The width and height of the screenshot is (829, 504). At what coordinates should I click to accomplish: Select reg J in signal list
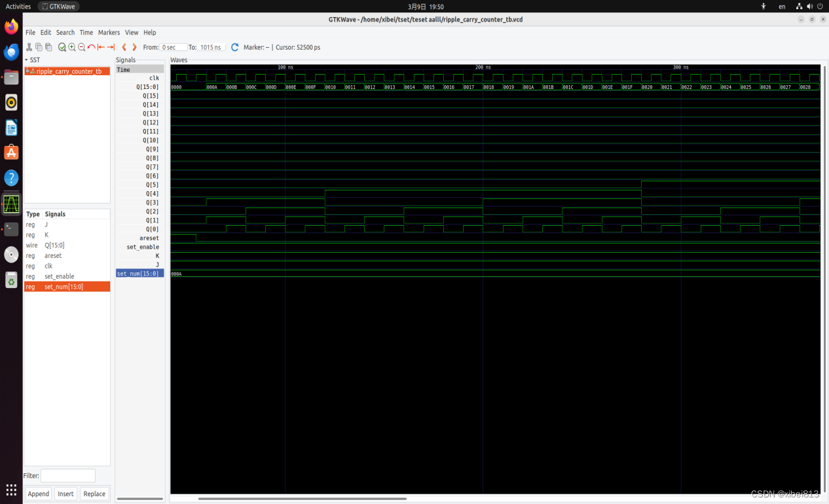[67, 225]
